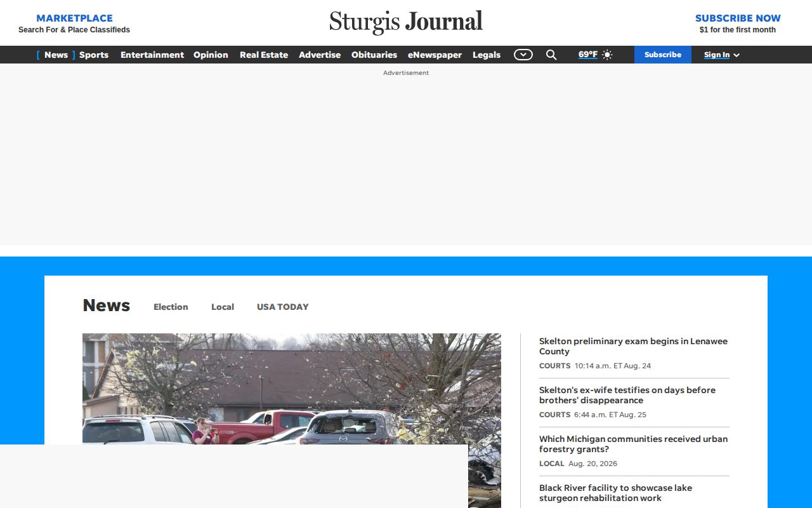This screenshot has height=508, width=812.
Task: Click the News section heading
Action: click(x=107, y=305)
